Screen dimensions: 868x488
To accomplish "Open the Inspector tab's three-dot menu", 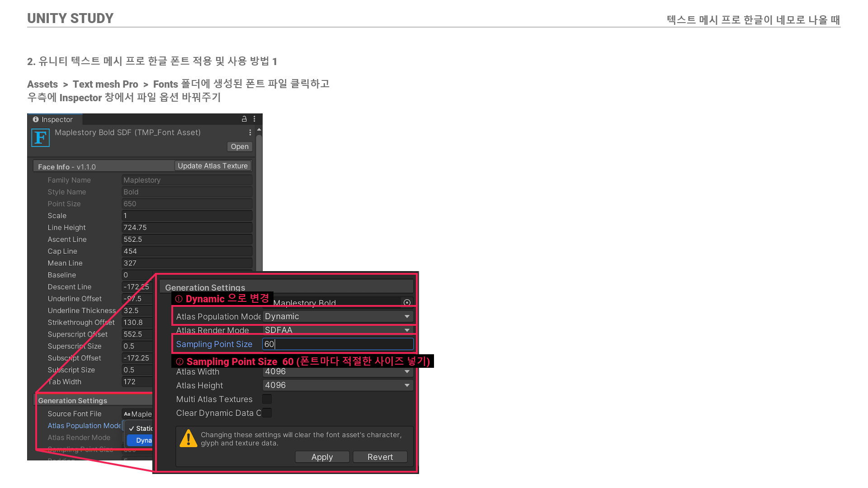I will [x=255, y=119].
